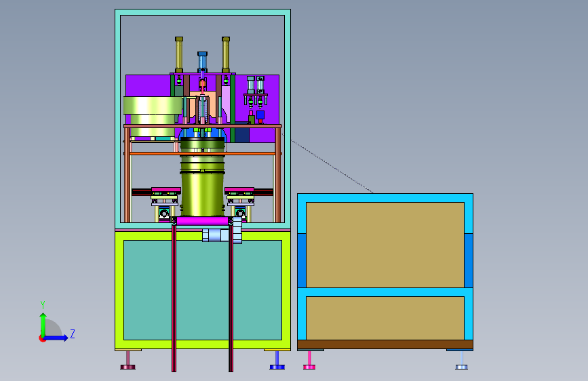Select the cyan enclosure frame top beam
The image size is (588, 381).
(x=203, y=12)
